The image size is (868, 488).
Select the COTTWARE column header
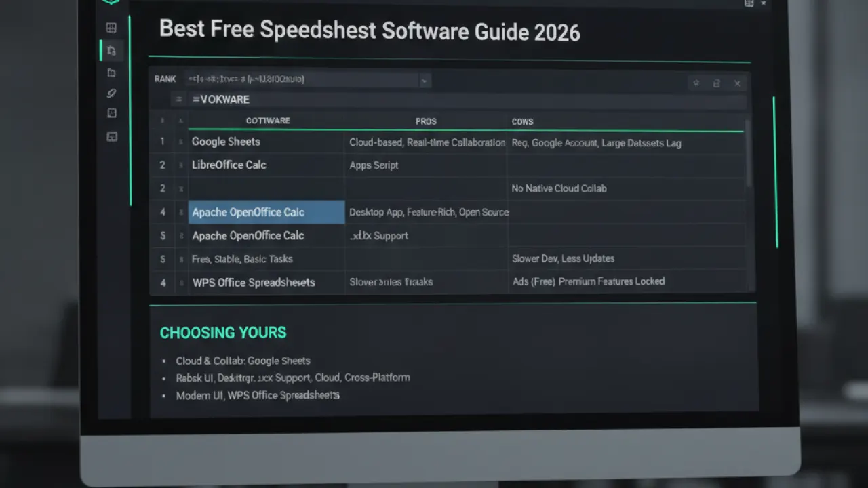click(x=268, y=121)
